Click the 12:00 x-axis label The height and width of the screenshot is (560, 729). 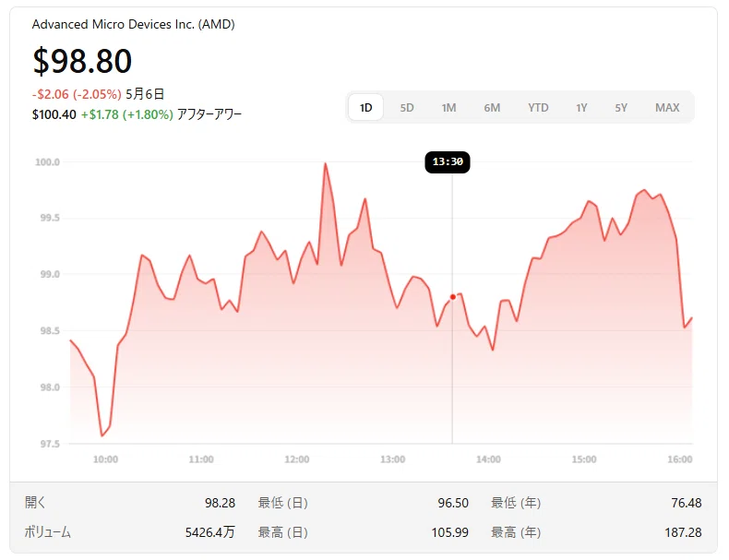tap(296, 459)
